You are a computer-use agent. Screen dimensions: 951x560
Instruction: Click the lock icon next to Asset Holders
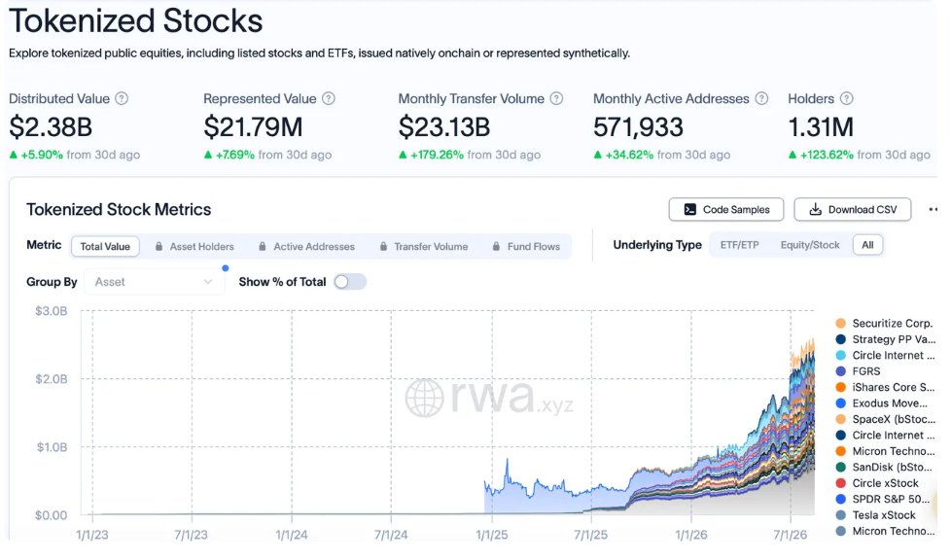pos(158,246)
